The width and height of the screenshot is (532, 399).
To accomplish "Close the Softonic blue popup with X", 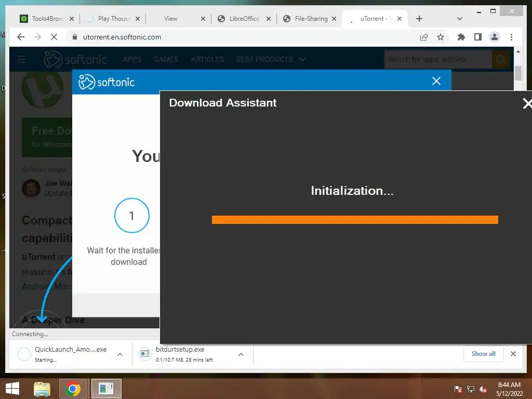I will click(x=436, y=81).
